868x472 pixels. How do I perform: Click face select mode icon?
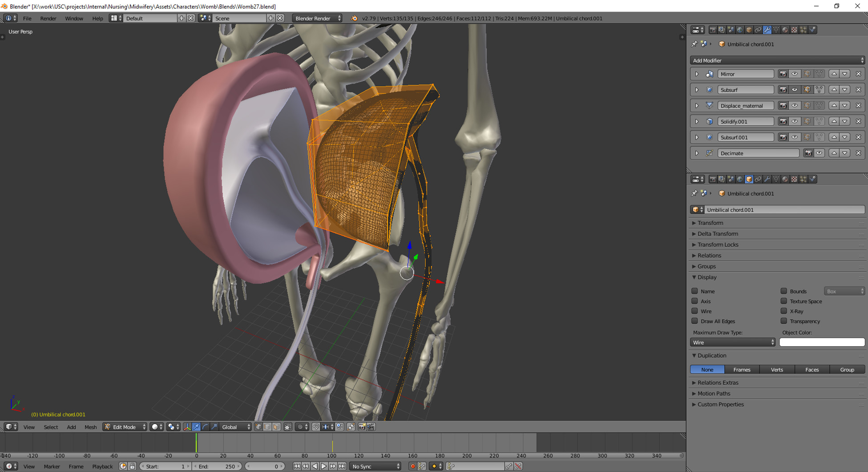click(276, 427)
